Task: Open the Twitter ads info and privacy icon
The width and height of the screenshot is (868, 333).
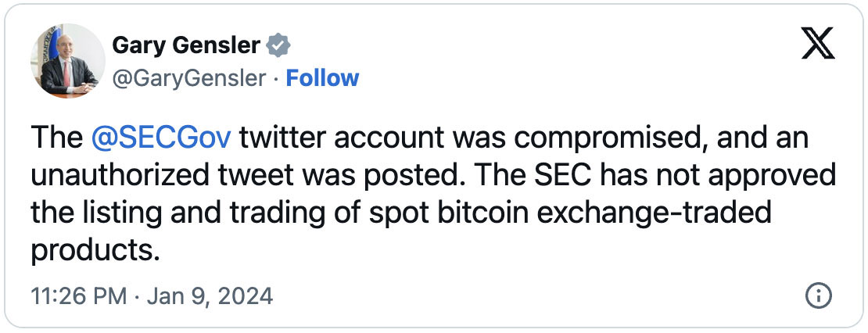Action: [x=818, y=296]
